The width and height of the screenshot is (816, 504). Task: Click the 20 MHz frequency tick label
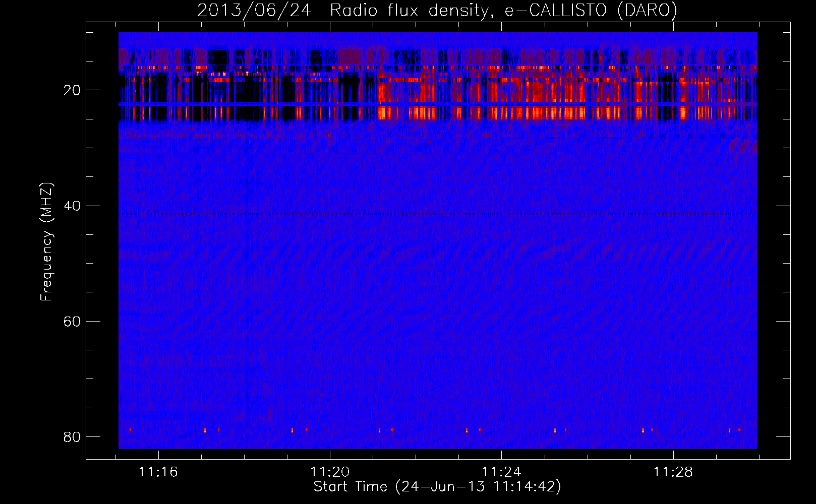point(72,91)
